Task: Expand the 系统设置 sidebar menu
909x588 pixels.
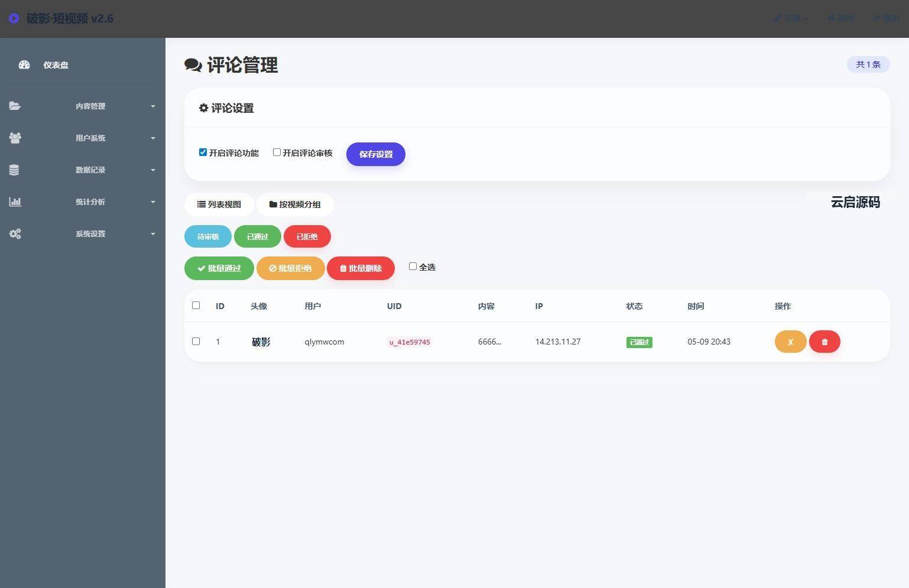Action: [x=83, y=234]
